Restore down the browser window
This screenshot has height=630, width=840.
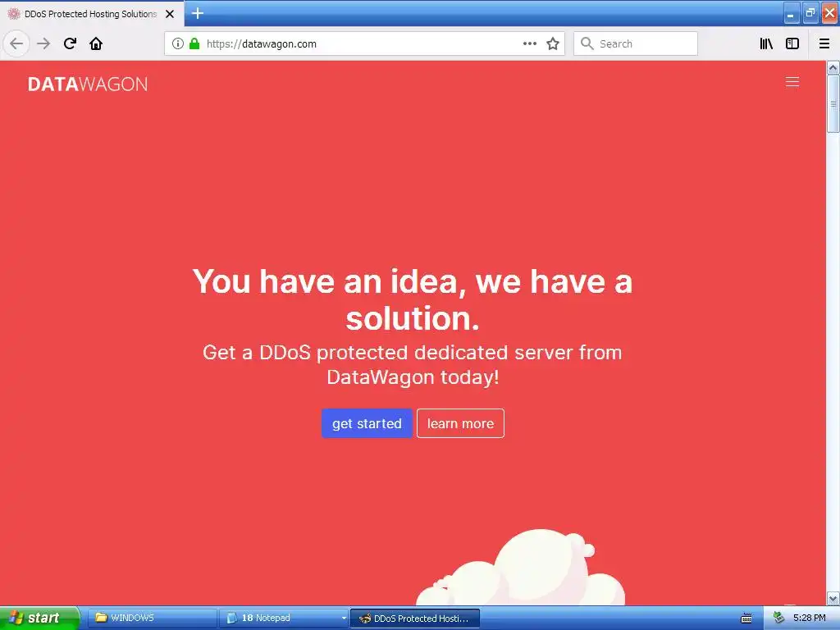coord(810,13)
